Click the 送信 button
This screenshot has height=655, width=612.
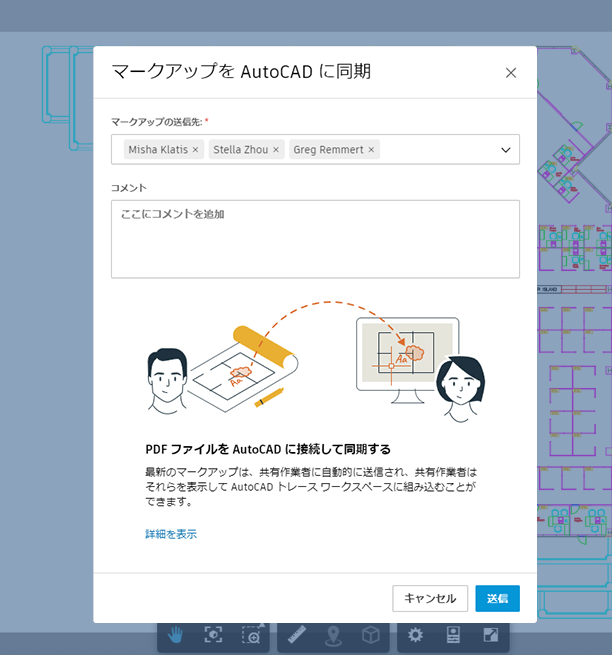pos(498,598)
